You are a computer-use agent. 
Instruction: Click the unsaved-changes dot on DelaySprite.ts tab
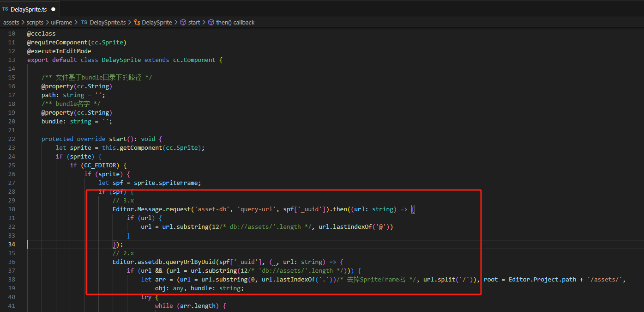[53, 9]
